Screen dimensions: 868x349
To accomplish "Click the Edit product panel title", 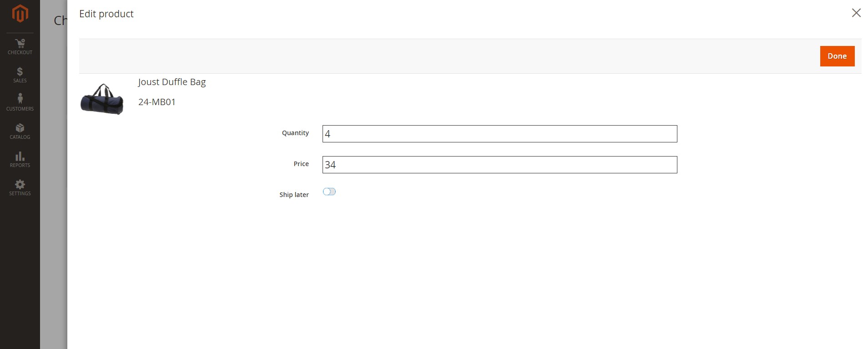I will coord(106,14).
